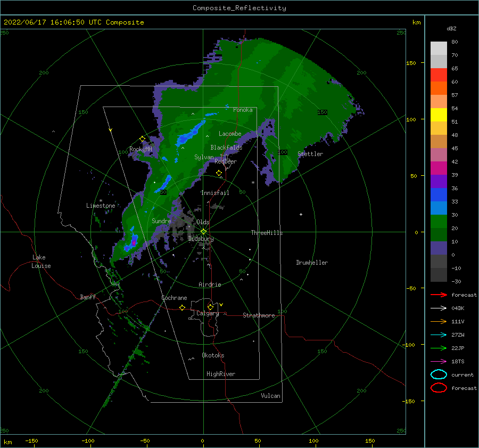Viewport: 479px width, 448px height.
Task: Click the red forecast arrow legend icon
Action: (439, 295)
